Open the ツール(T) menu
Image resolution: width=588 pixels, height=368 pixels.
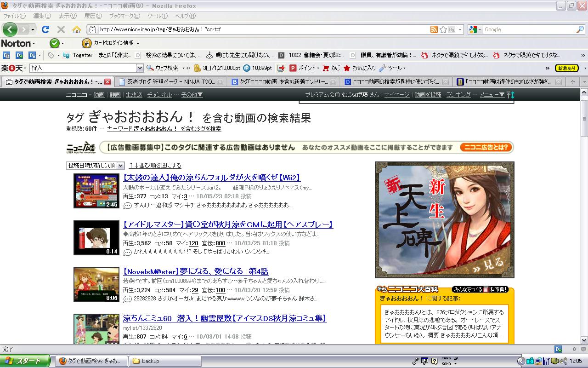(158, 16)
